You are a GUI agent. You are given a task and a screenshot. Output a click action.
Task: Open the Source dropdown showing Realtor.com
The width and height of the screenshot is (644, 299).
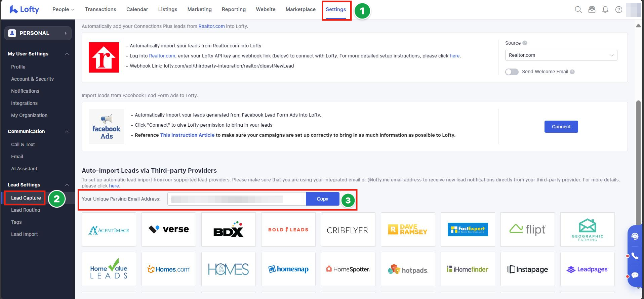point(561,55)
